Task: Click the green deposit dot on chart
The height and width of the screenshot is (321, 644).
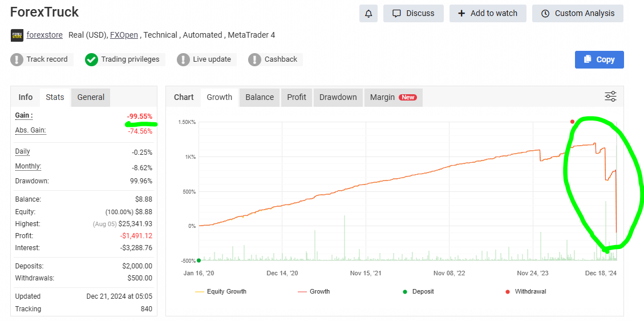Action: [x=199, y=260]
